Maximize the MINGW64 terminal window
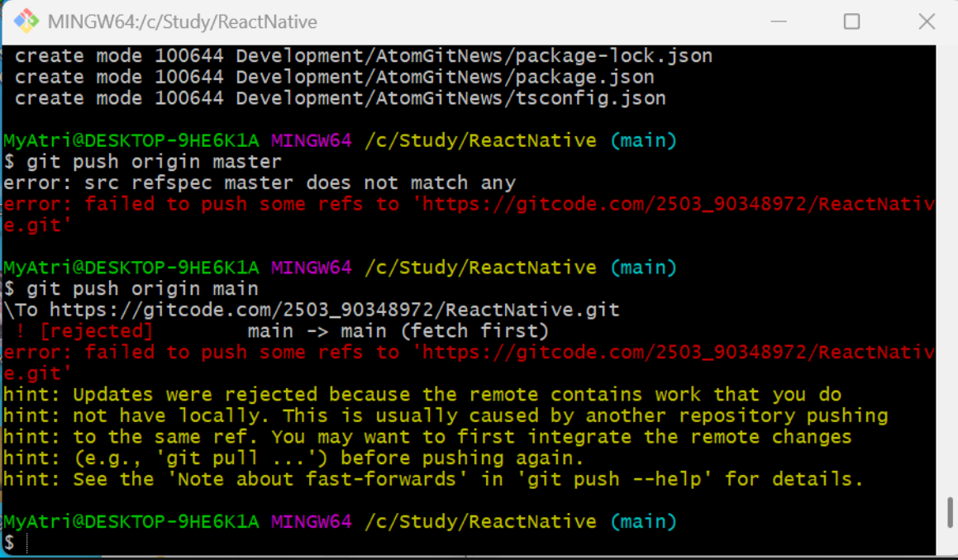Viewport: 958px width, 560px height. point(851,21)
